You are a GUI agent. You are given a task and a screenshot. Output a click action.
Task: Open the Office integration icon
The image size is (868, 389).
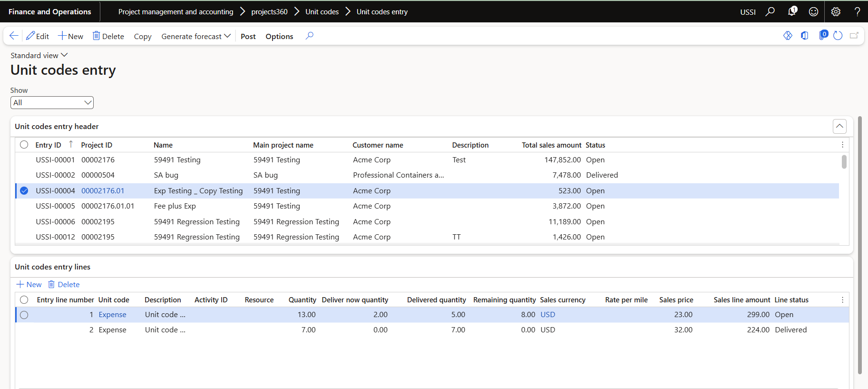tap(805, 36)
